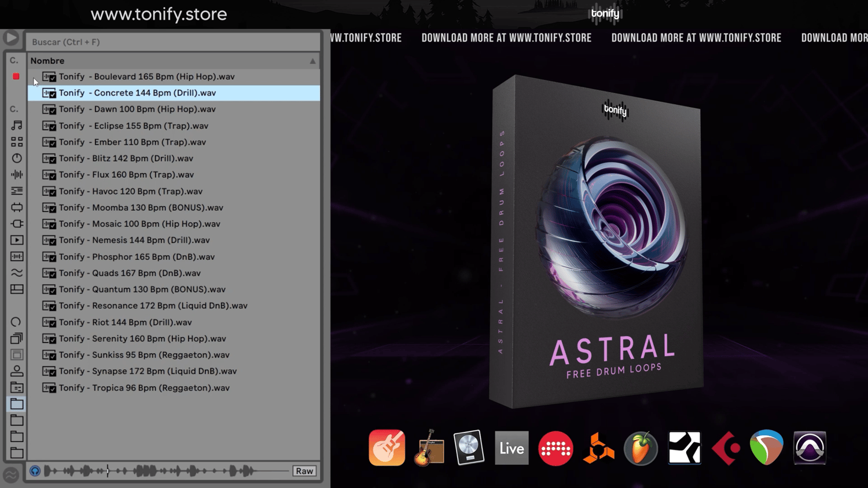Select Tonify - Concrete 144 Bpm (Drill).wav

174,93
